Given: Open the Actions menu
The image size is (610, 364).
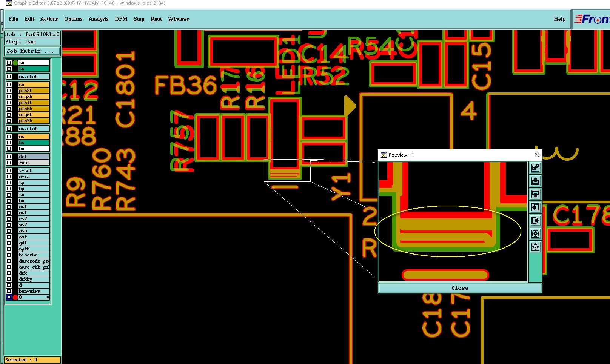Looking at the screenshot, I should [x=49, y=19].
